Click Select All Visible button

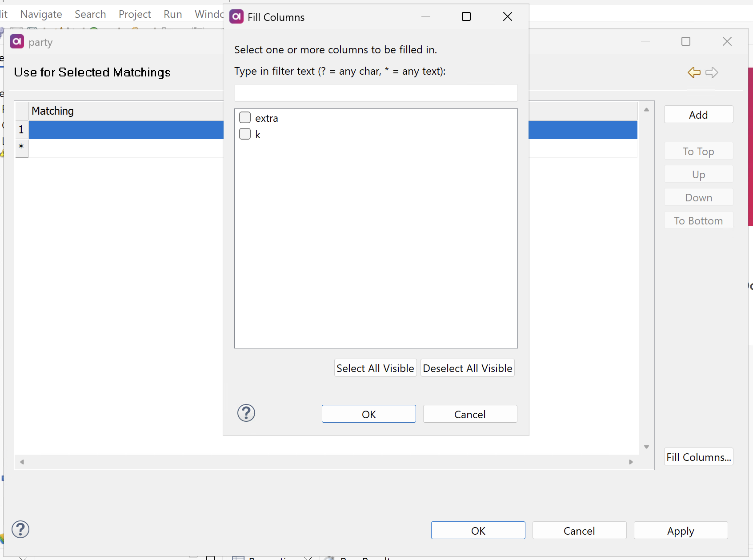(375, 368)
